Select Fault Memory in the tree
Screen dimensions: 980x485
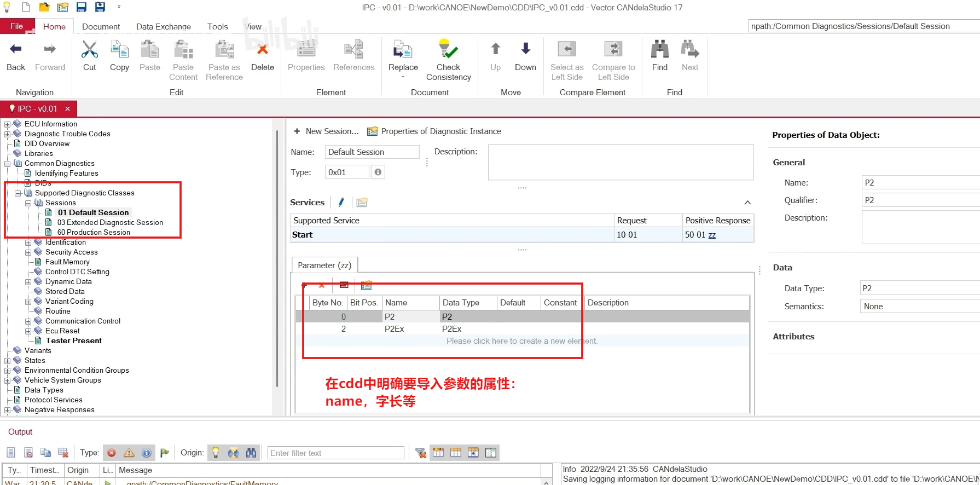pos(67,262)
